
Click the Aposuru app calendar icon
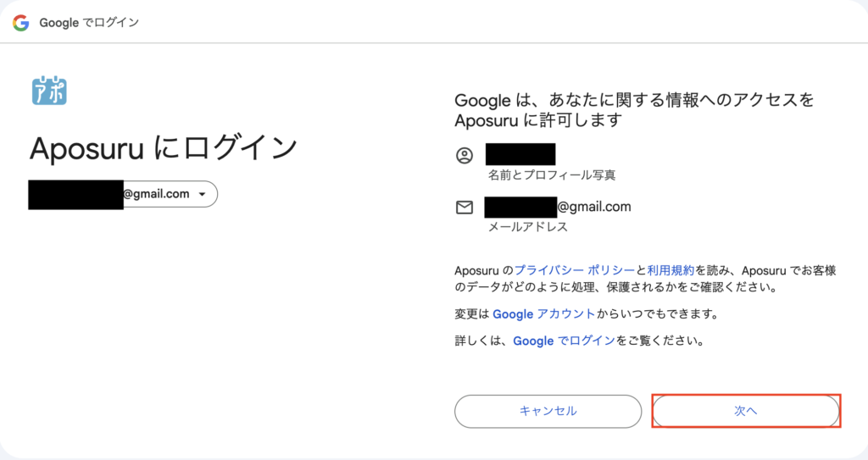[x=49, y=91]
